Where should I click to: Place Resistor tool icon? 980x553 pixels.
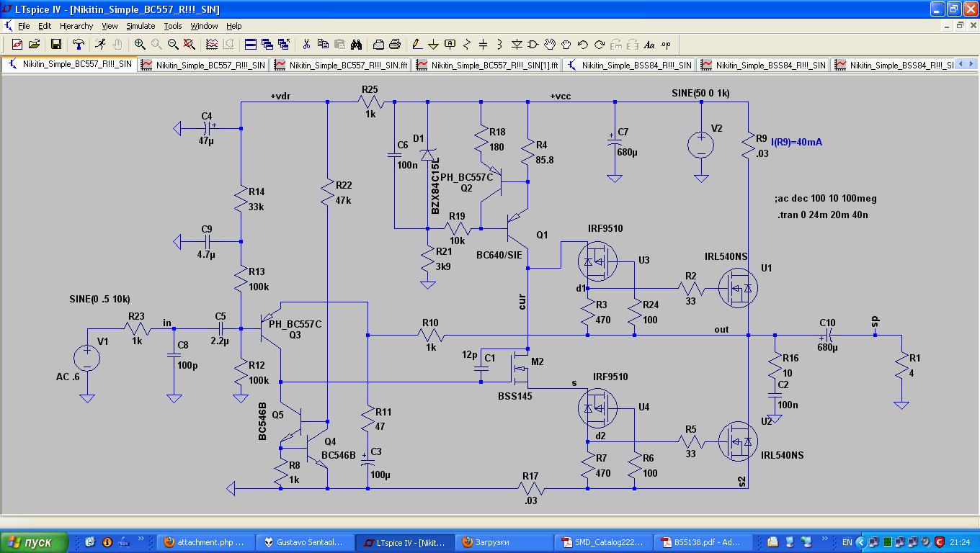coord(466,45)
